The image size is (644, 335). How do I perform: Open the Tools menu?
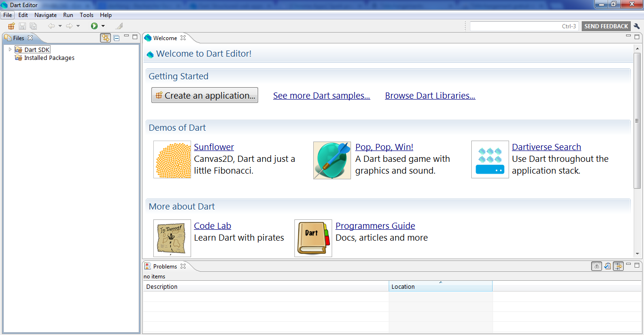[87, 15]
